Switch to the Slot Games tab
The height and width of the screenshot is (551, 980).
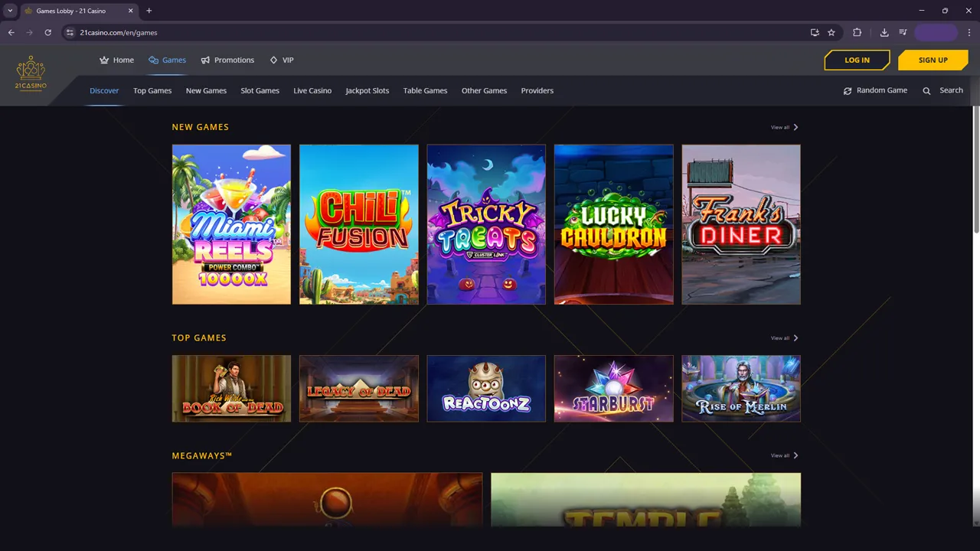260,90
